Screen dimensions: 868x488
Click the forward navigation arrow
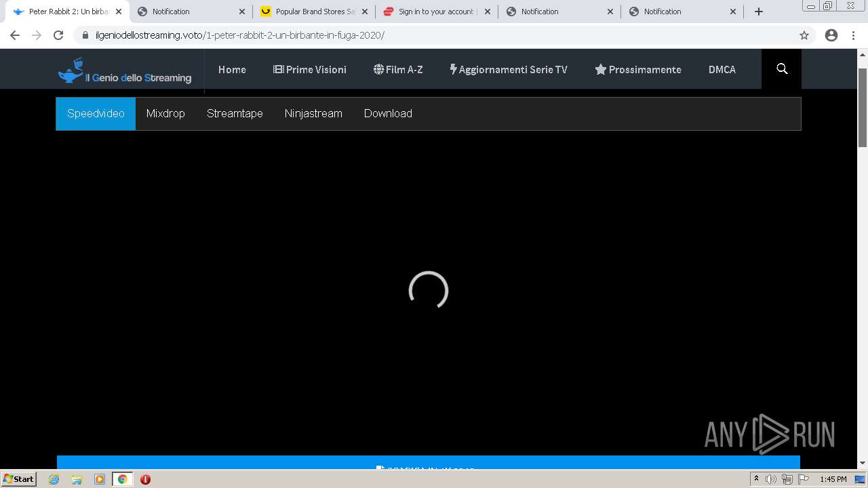37,35
